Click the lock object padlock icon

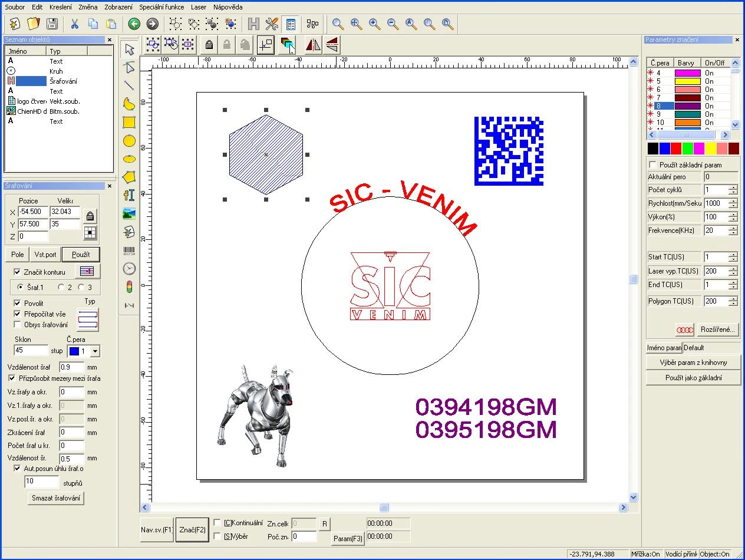click(209, 45)
